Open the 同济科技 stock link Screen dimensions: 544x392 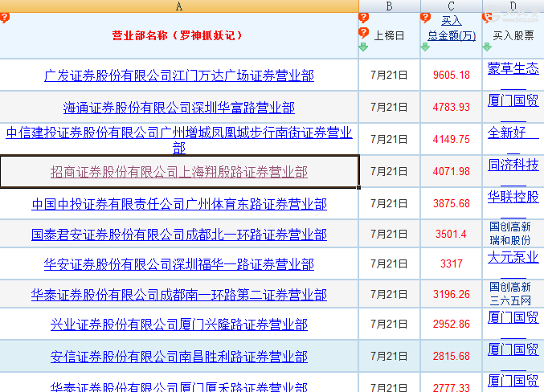click(513, 165)
